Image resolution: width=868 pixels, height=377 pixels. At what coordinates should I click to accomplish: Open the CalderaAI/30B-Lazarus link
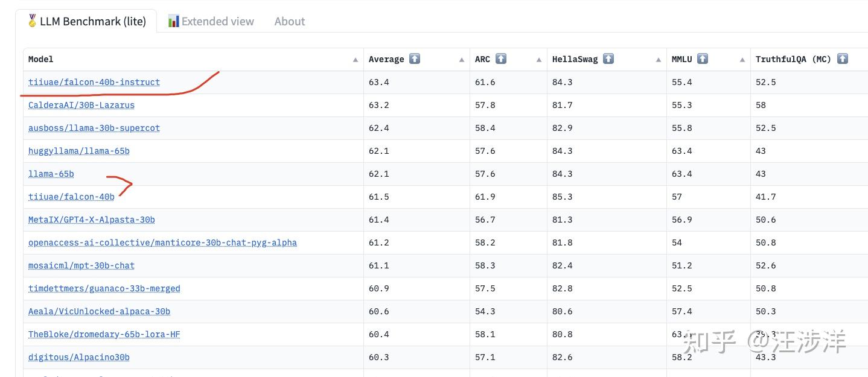pyautogui.click(x=81, y=105)
